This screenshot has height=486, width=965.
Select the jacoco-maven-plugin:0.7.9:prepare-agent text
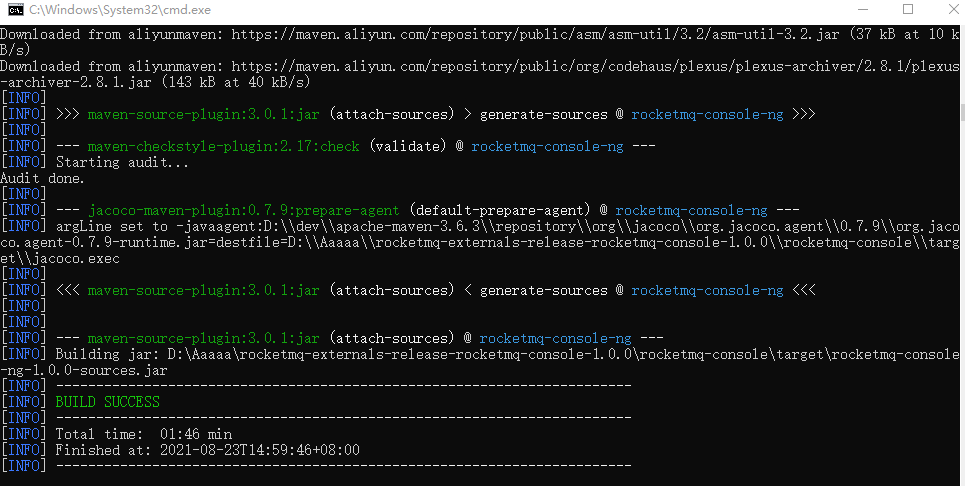click(x=243, y=210)
